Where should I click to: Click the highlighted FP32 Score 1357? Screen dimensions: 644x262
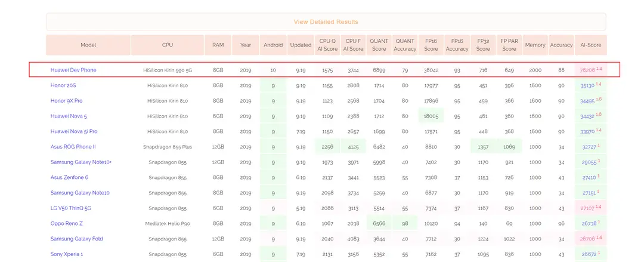(x=483, y=147)
